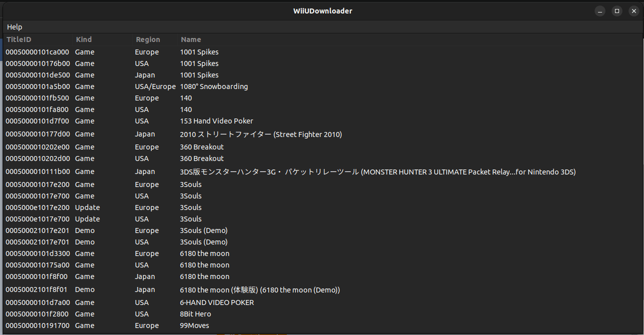The image size is (644, 335).
Task: Close the WiiUDownloader window
Action: click(634, 11)
